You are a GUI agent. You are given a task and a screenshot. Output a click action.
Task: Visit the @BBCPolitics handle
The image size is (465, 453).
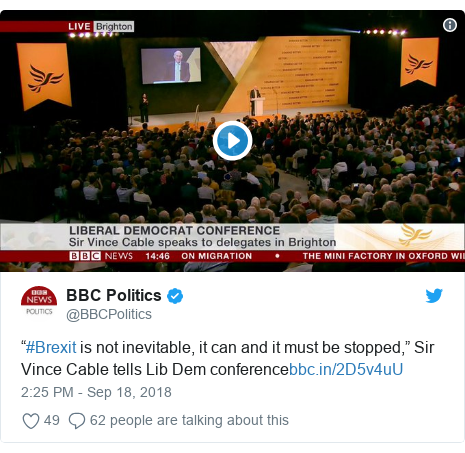pyautogui.click(x=109, y=314)
